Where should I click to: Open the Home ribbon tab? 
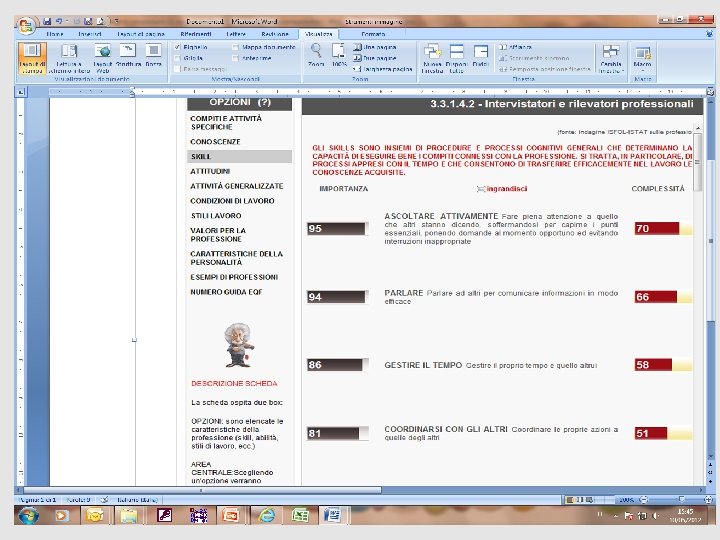click(55, 34)
